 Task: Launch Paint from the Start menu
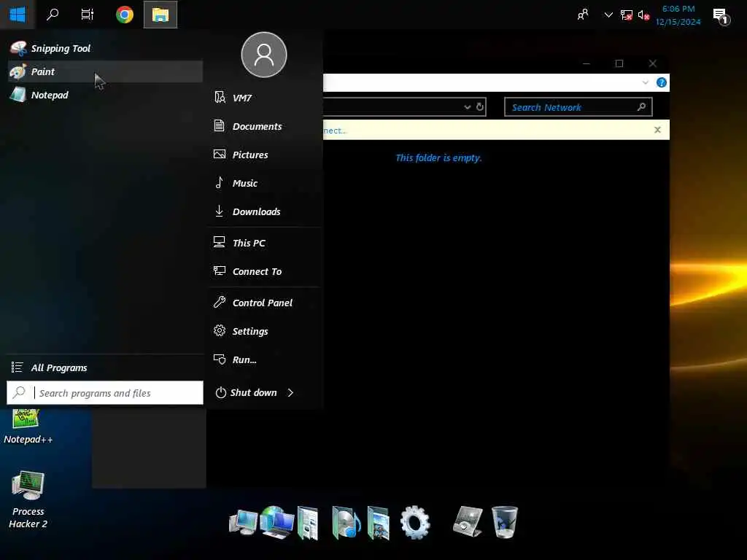click(x=105, y=71)
